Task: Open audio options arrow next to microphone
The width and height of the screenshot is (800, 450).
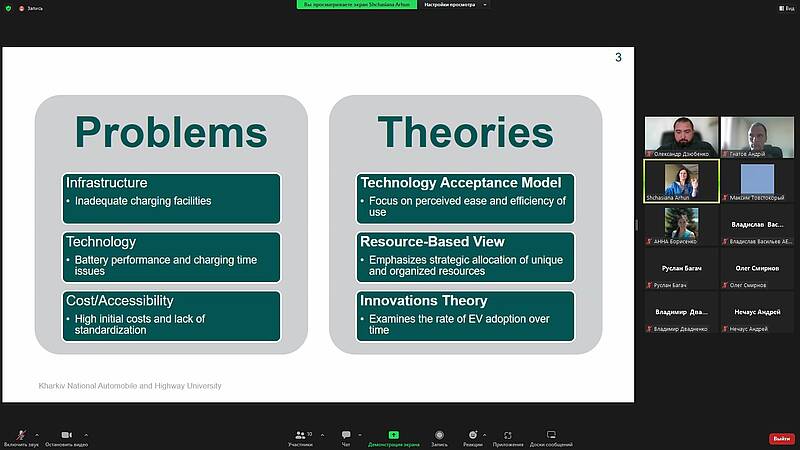Action: click(x=37, y=435)
